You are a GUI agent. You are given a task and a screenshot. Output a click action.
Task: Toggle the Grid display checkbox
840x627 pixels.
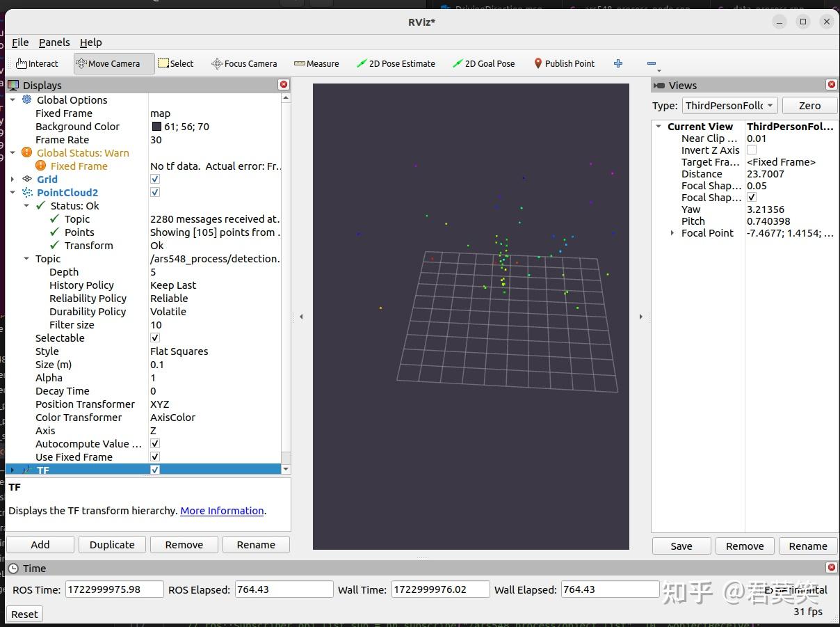point(155,180)
